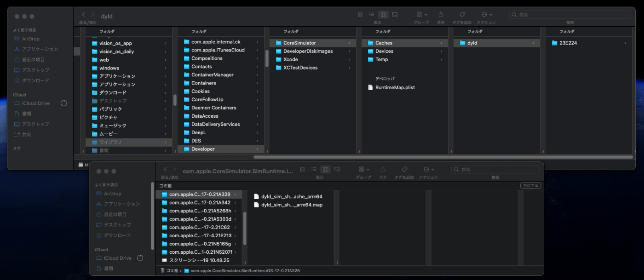Click the 空にする button in Trash window
The width and height of the screenshot is (644, 280).
tap(530, 185)
